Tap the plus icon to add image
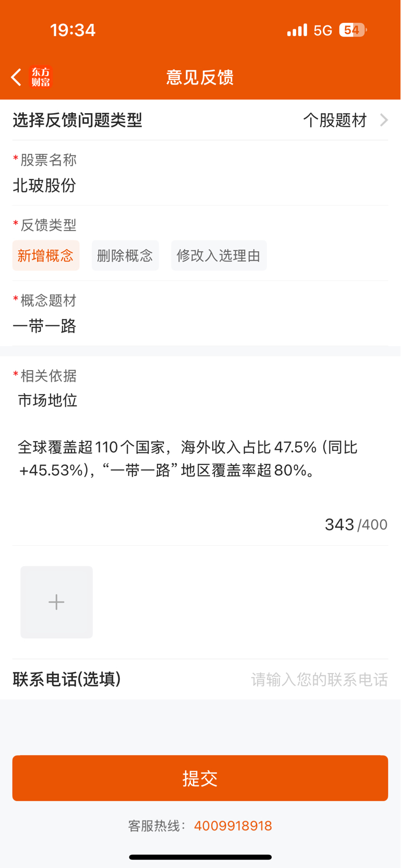This screenshot has width=401, height=868. click(x=56, y=602)
